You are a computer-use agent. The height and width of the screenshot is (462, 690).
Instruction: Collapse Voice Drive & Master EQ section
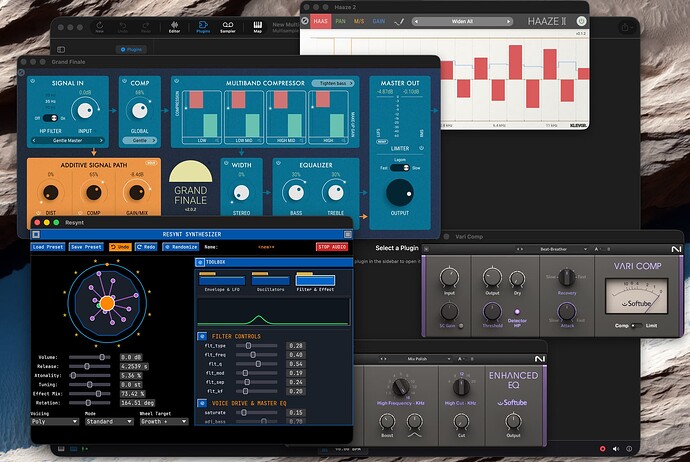click(202, 403)
